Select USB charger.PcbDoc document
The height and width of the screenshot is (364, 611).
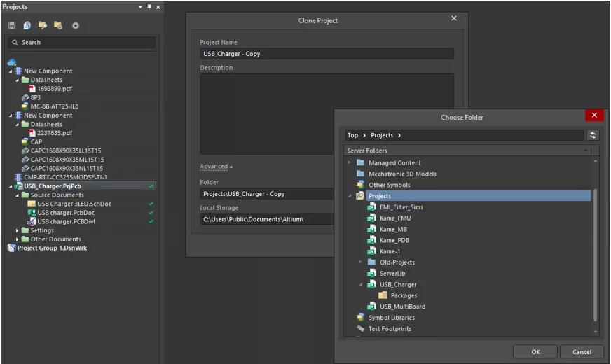click(x=65, y=212)
